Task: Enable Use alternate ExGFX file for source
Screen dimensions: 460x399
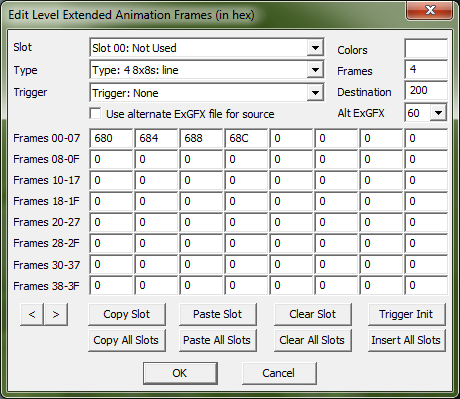Action: tap(95, 113)
